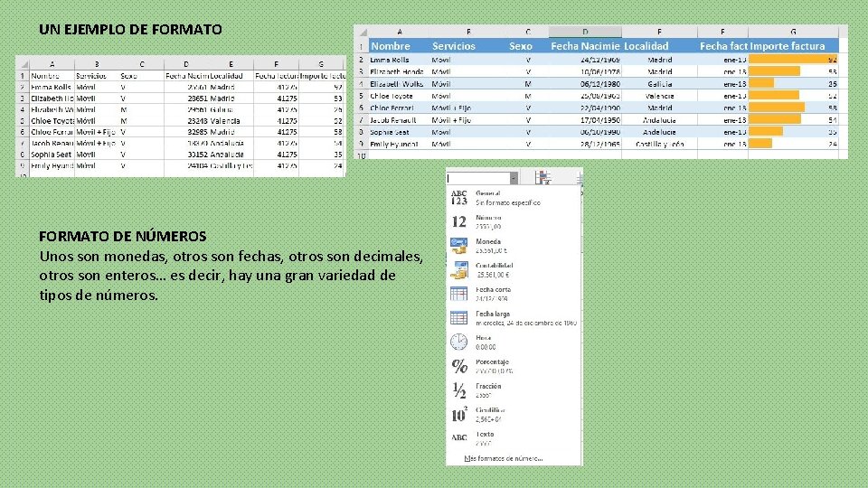Select all cells corner in unformatted sheet
The image size is (868, 488).
point(23,64)
